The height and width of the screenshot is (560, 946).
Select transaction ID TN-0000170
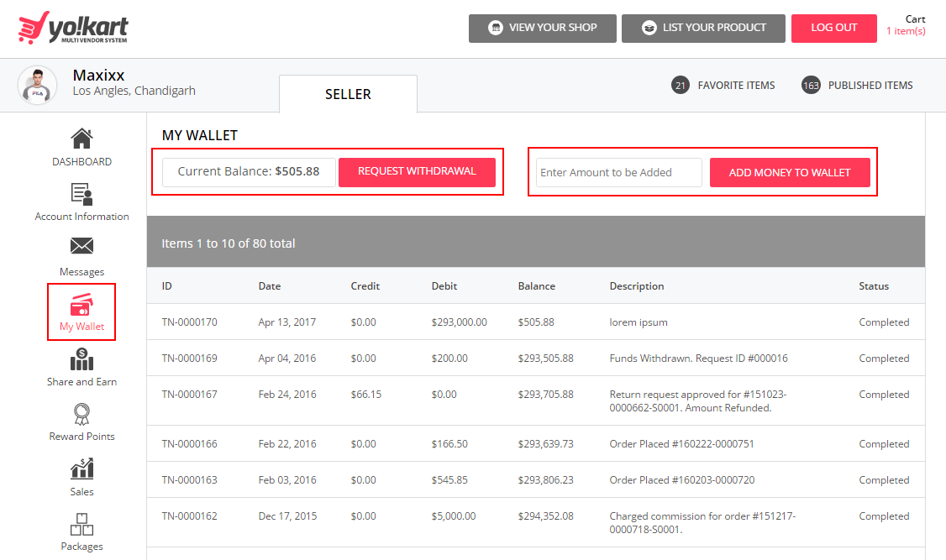click(189, 322)
